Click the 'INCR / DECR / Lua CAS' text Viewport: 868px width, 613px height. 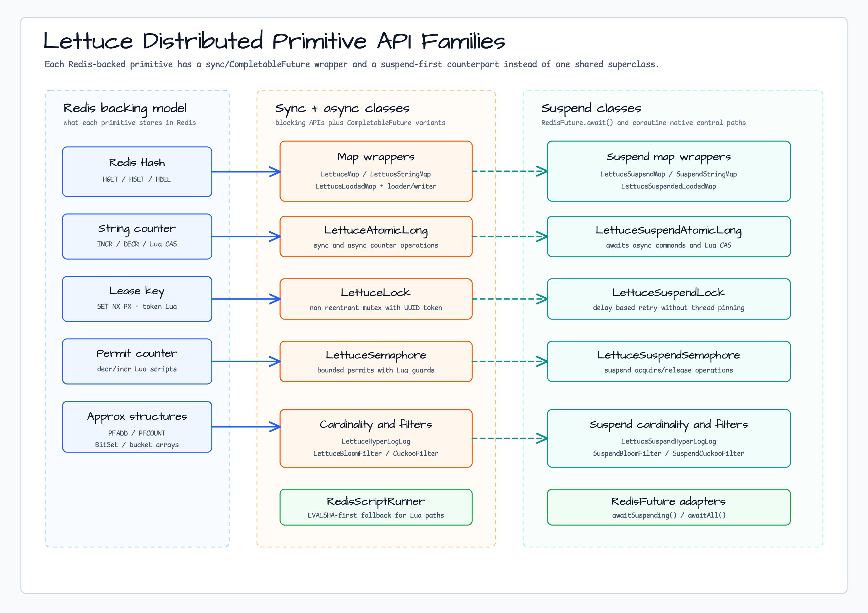pos(137,244)
